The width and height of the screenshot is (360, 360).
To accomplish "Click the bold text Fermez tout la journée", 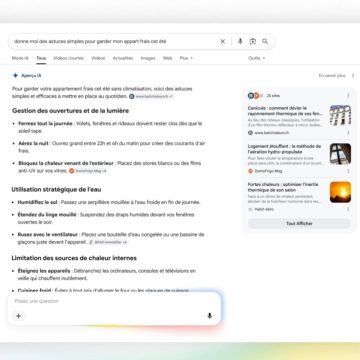I will (45, 124).
